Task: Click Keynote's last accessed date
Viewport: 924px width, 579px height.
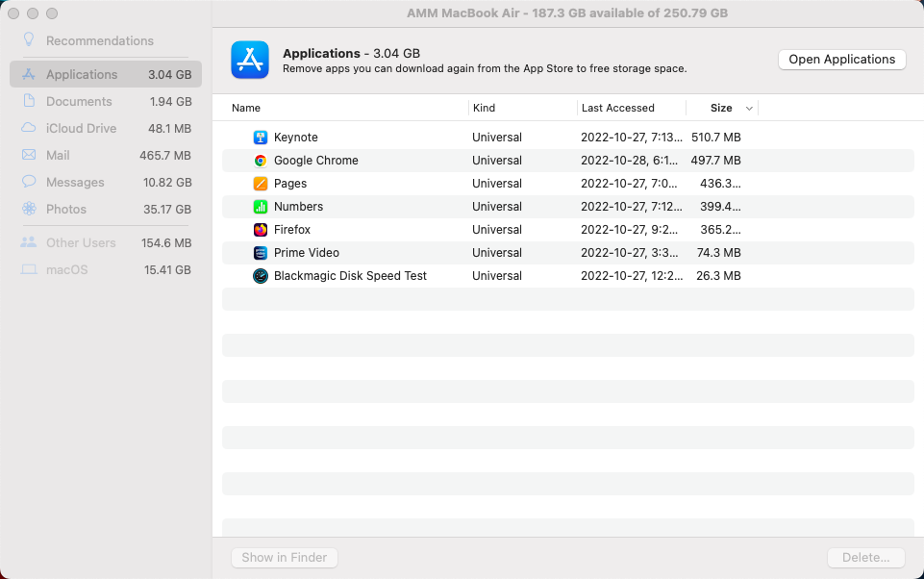Action: pyautogui.click(x=631, y=138)
